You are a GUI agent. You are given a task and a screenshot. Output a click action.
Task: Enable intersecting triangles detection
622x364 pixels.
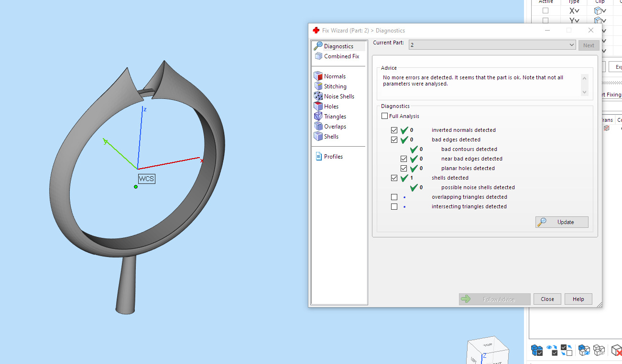click(394, 206)
